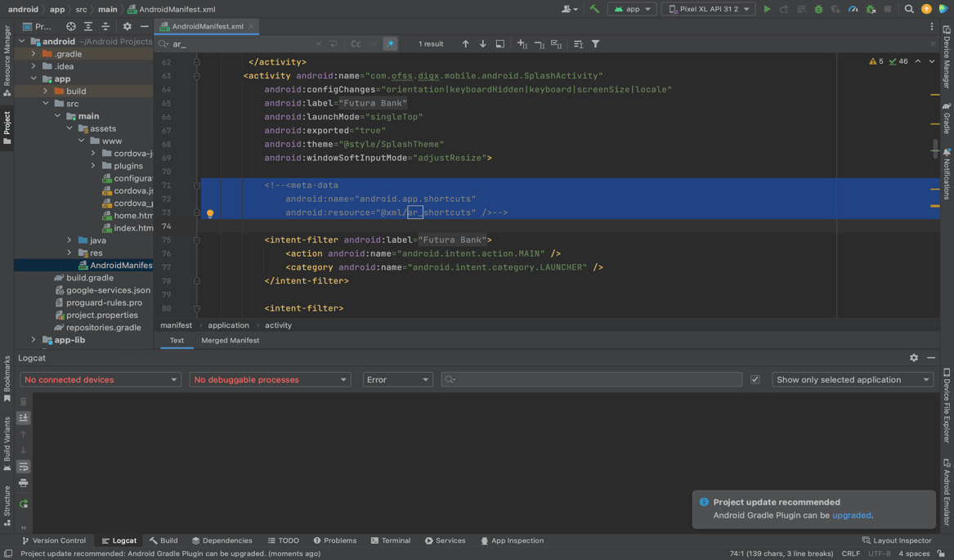The image size is (954, 560).
Task: Open the Pixel XL API 31 2 device dropdown
Action: point(708,9)
